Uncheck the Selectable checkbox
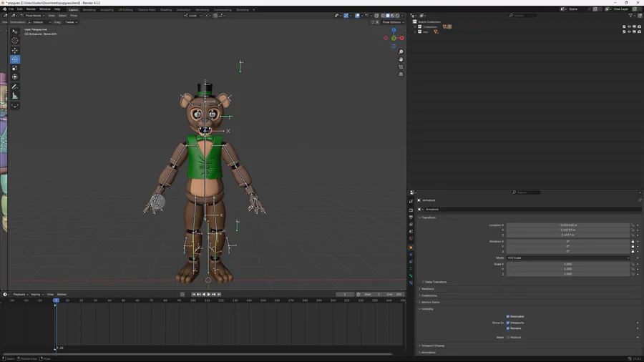Viewport: 644px width, 362px height. (508, 316)
